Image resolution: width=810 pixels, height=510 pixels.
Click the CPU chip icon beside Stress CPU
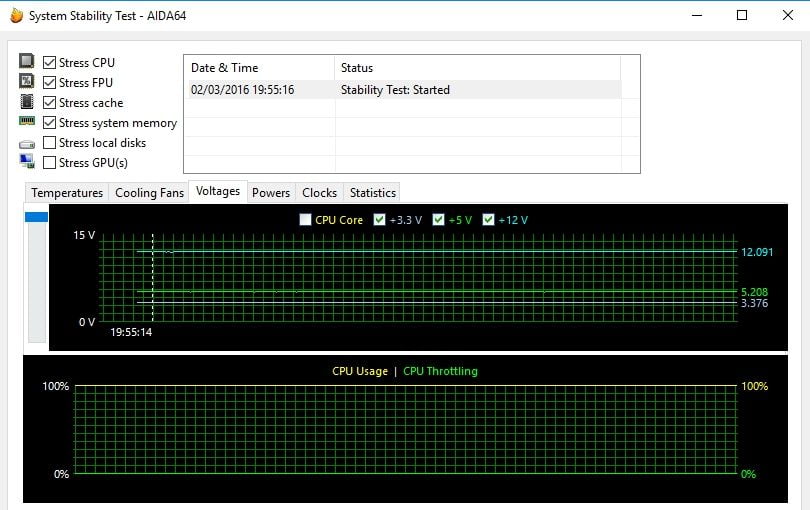(x=27, y=61)
